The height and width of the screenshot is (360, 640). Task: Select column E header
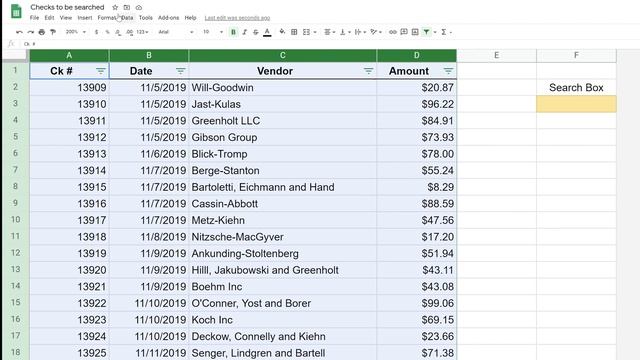496,55
